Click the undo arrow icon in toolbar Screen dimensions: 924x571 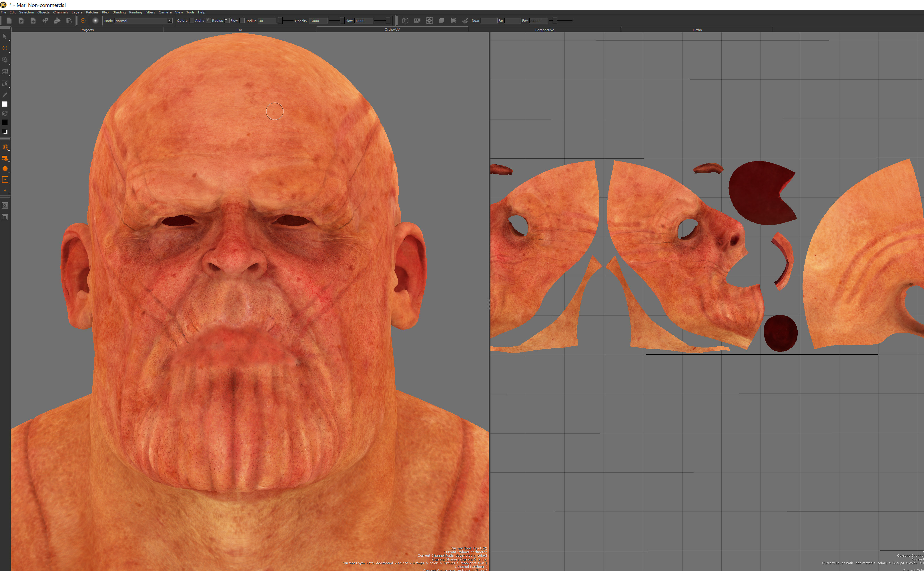(x=45, y=21)
